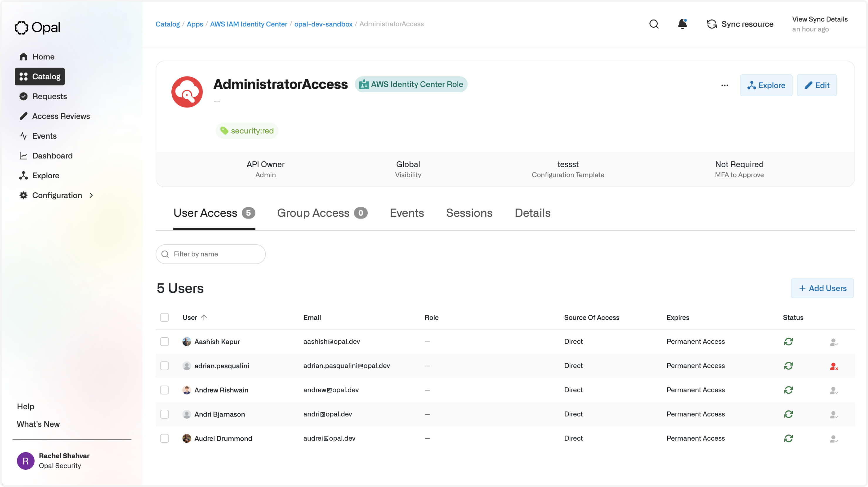The height and width of the screenshot is (487, 868).
Task: Click Aashish Kapur's avatar
Action: point(187,342)
